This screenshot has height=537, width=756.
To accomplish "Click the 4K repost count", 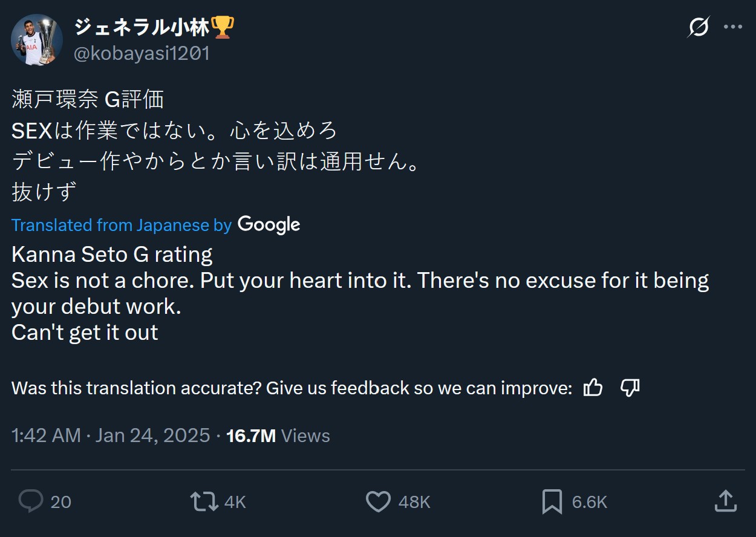I will coord(235,502).
